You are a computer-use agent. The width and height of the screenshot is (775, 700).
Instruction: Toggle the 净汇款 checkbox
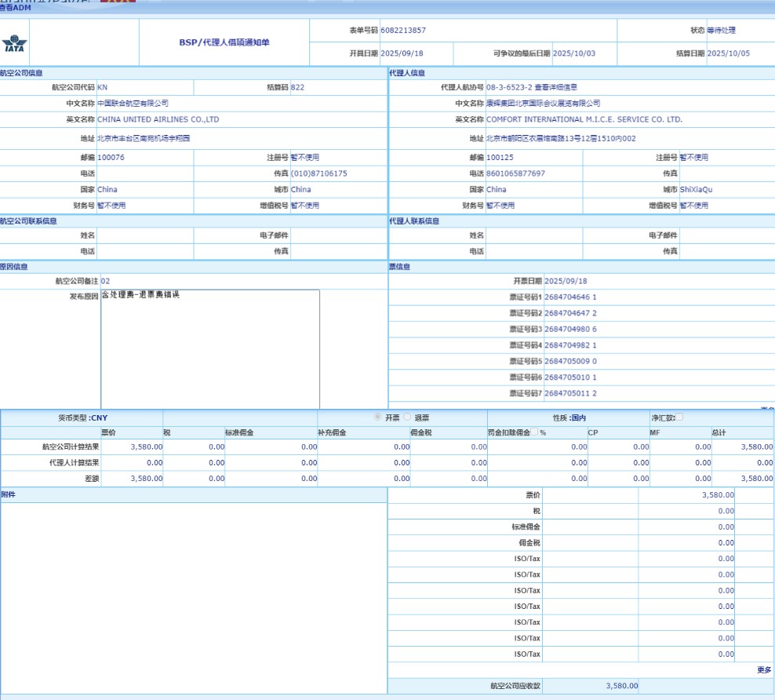pyautogui.click(x=679, y=417)
